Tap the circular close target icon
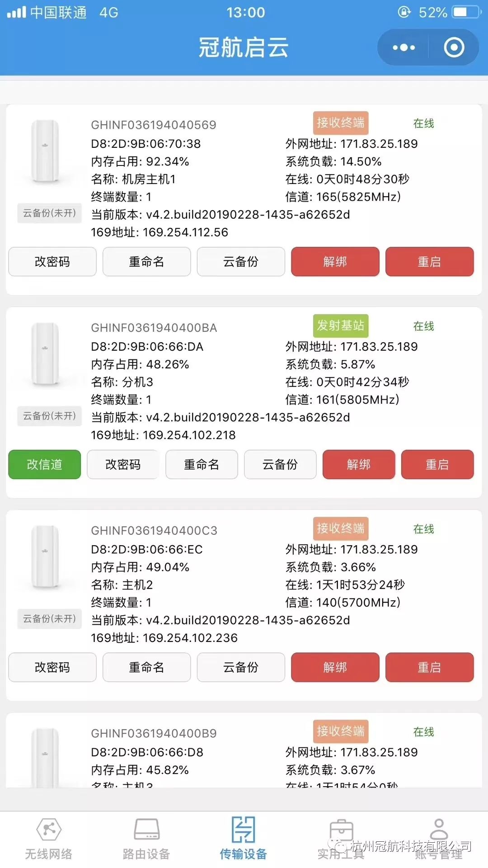The image size is (488, 868). click(x=454, y=47)
